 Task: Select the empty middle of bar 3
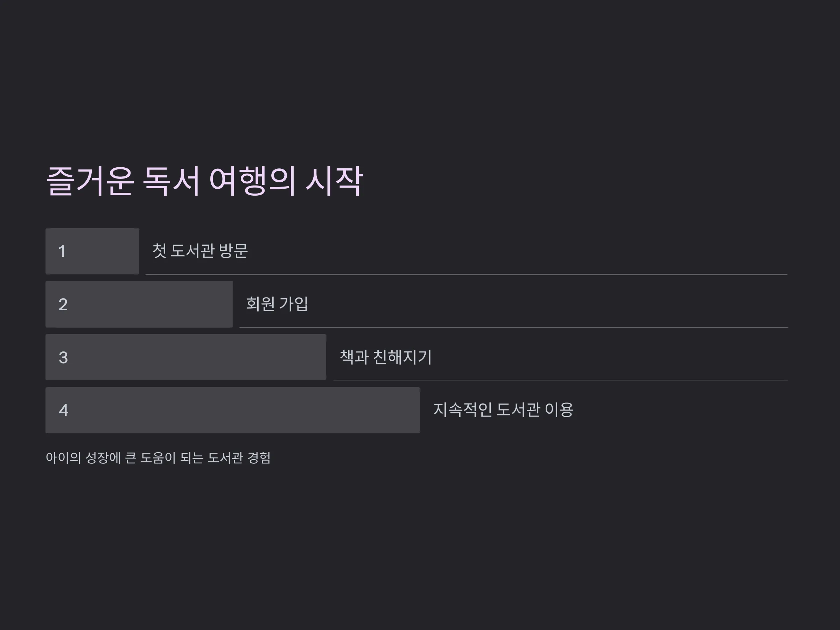tap(186, 357)
